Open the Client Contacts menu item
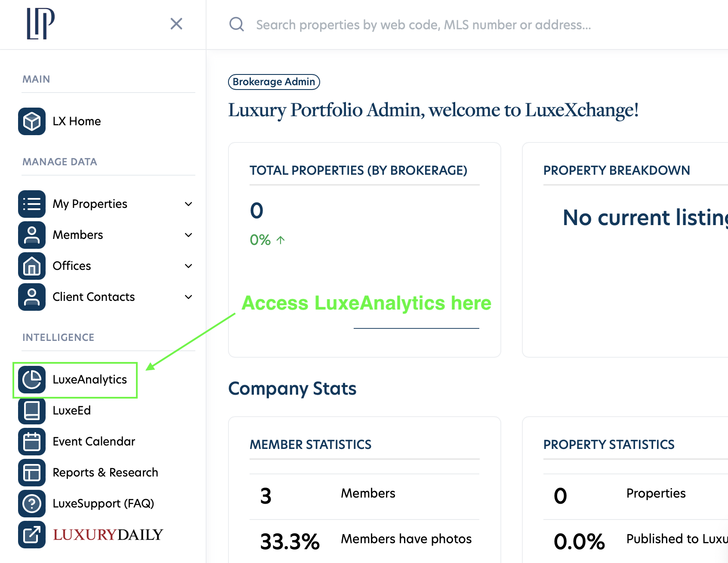This screenshot has width=728, height=563. point(94,297)
